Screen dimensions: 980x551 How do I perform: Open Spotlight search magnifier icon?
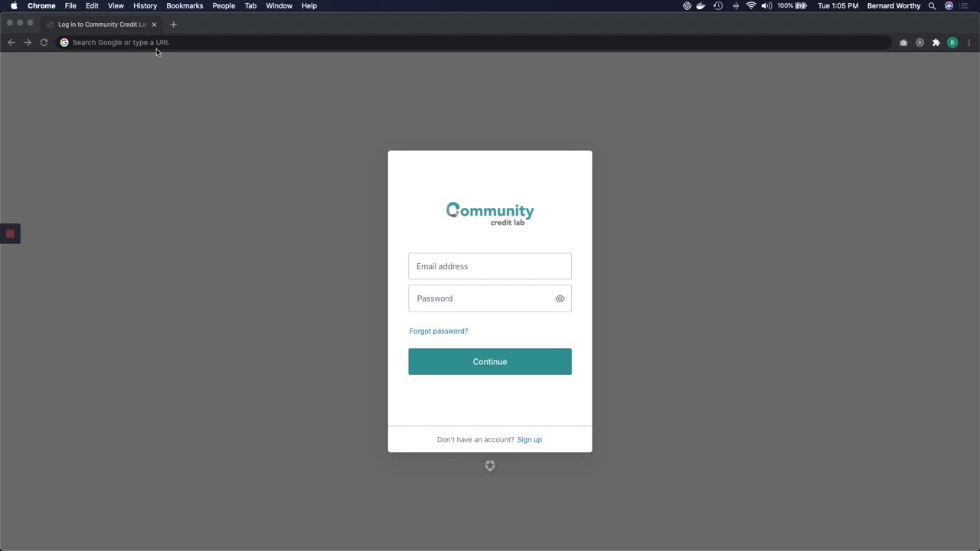(x=932, y=6)
